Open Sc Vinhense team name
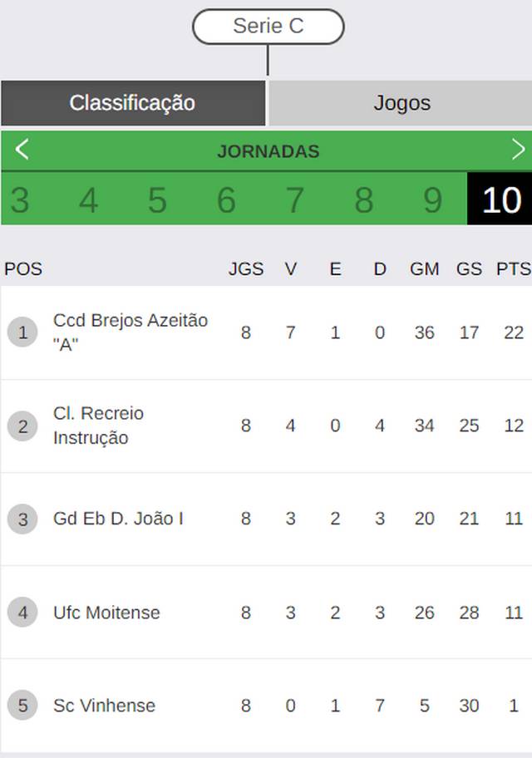The height and width of the screenshot is (758, 532). click(104, 706)
